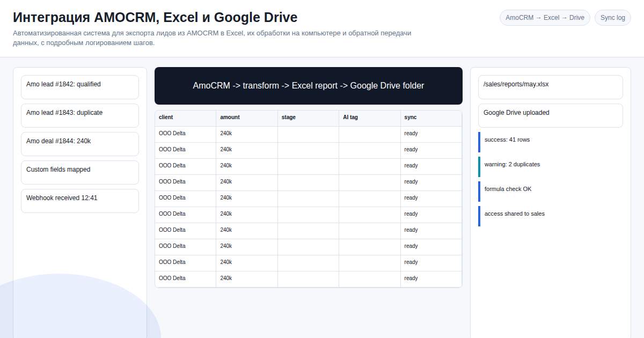Open the /sales/reports/may.xlsx card
This screenshot has height=338, width=644.
click(551, 87)
